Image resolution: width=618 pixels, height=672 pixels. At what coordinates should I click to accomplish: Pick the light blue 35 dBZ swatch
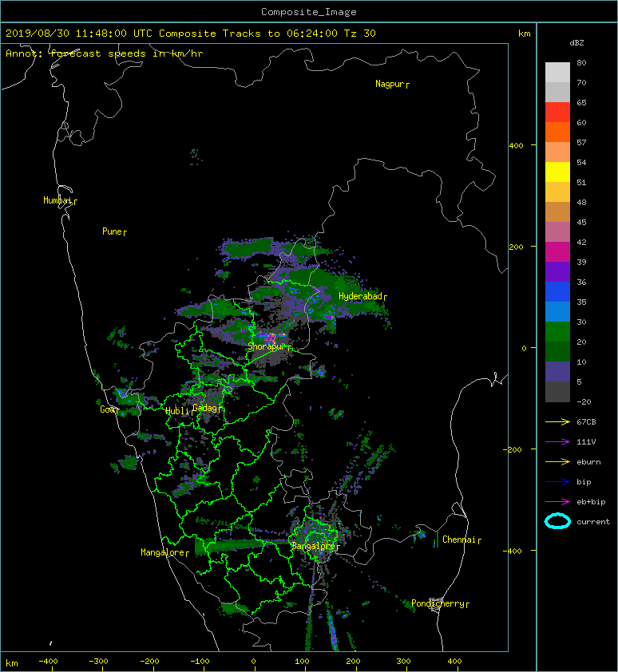point(557,312)
